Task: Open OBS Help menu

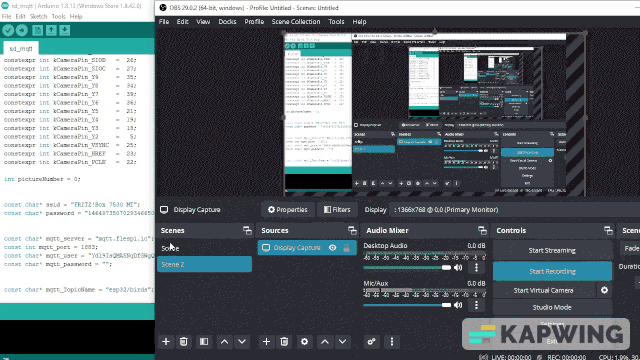Action: [x=359, y=22]
